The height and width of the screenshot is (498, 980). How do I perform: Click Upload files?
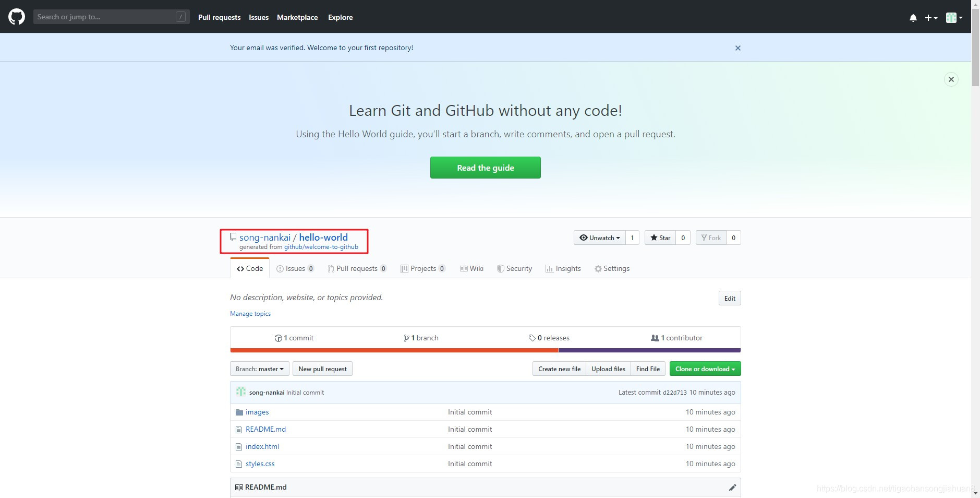point(608,369)
